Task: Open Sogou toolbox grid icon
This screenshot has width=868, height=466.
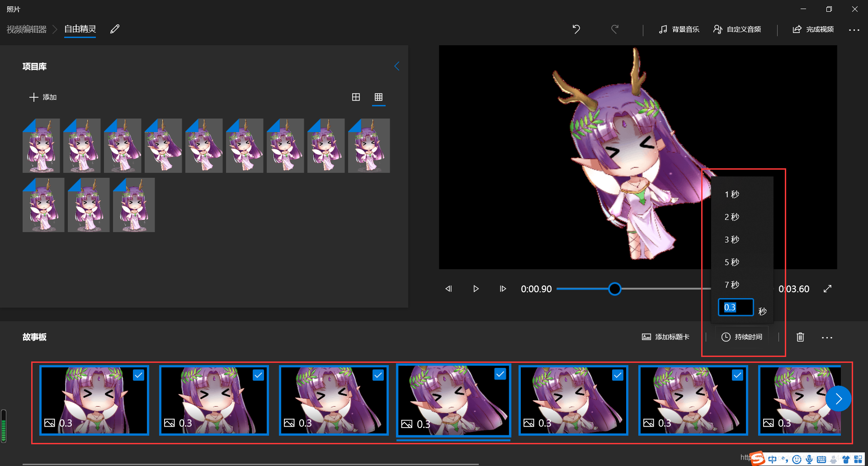Action: pyautogui.click(x=858, y=460)
